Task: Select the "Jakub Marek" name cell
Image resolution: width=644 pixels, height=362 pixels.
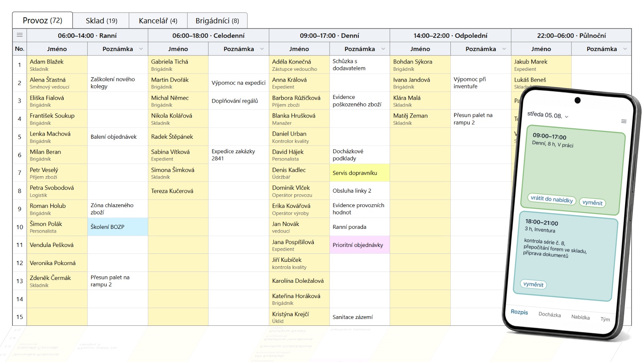Action: [541, 65]
